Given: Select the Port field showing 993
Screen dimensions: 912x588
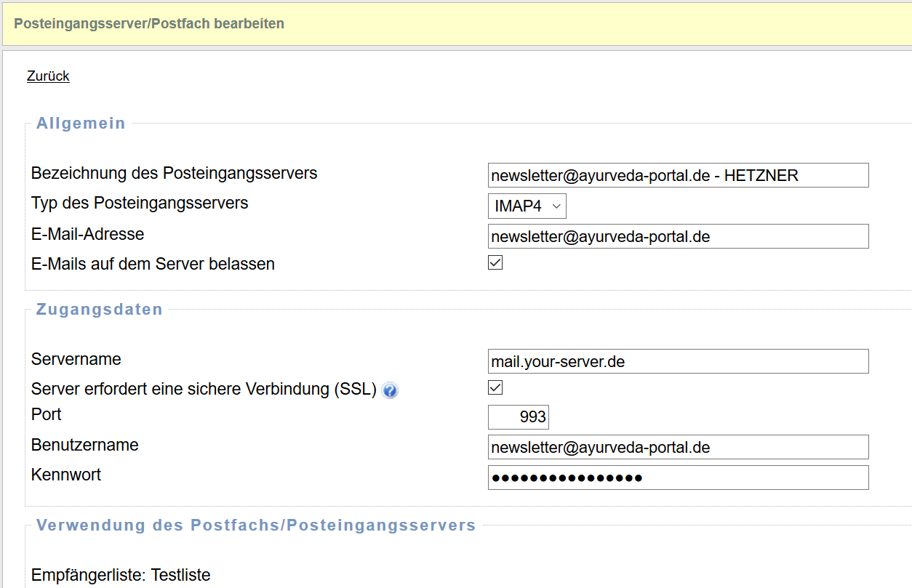Looking at the screenshot, I should tap(518, 417).
